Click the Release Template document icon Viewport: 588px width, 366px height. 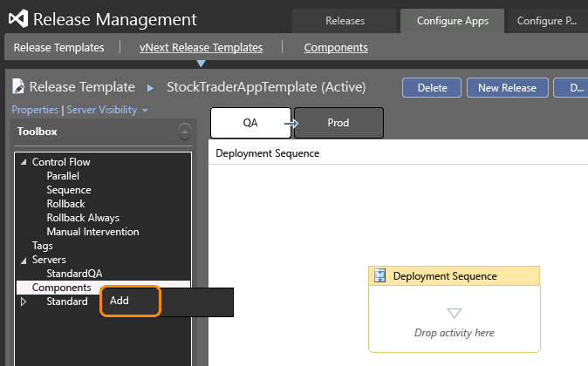pyautogui.click(x=18, y=86)
